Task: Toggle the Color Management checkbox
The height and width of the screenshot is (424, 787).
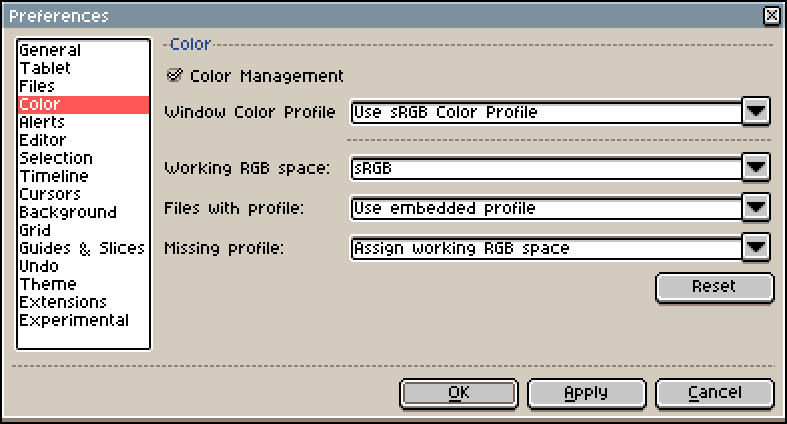Action: point(176,75)
